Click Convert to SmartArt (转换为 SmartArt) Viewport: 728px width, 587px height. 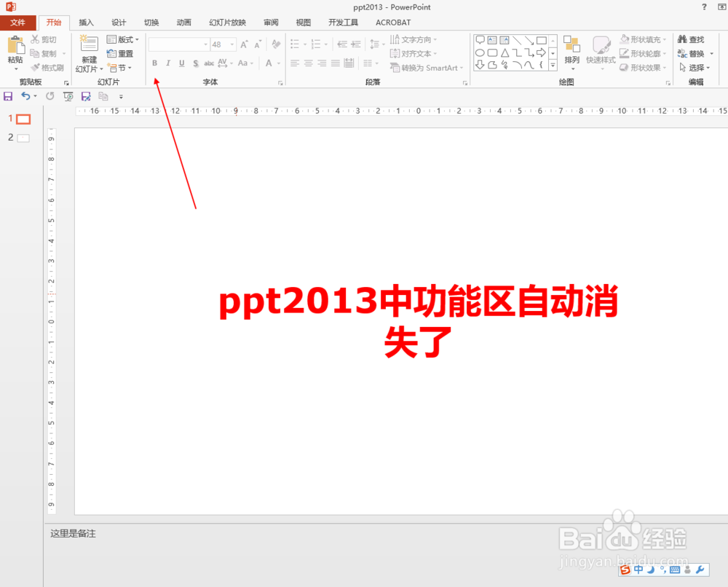point(426,68)
